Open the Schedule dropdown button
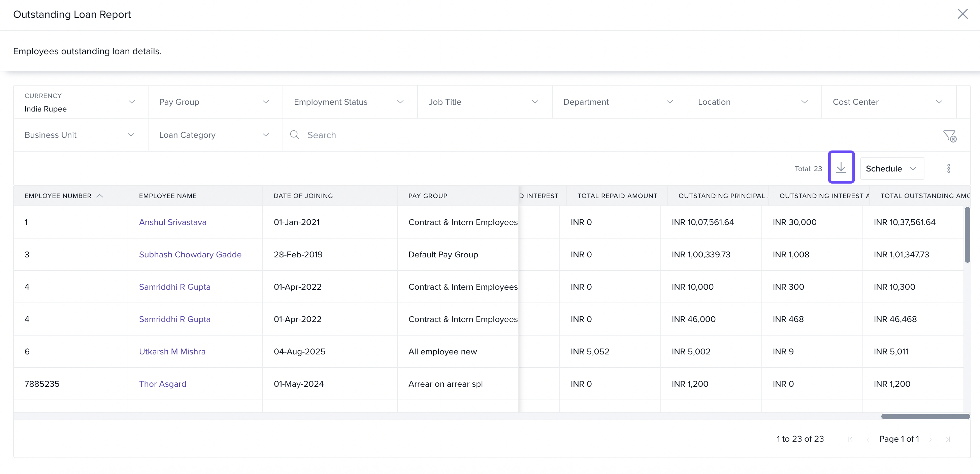The image size is (980, 474). tap(891, 168)
